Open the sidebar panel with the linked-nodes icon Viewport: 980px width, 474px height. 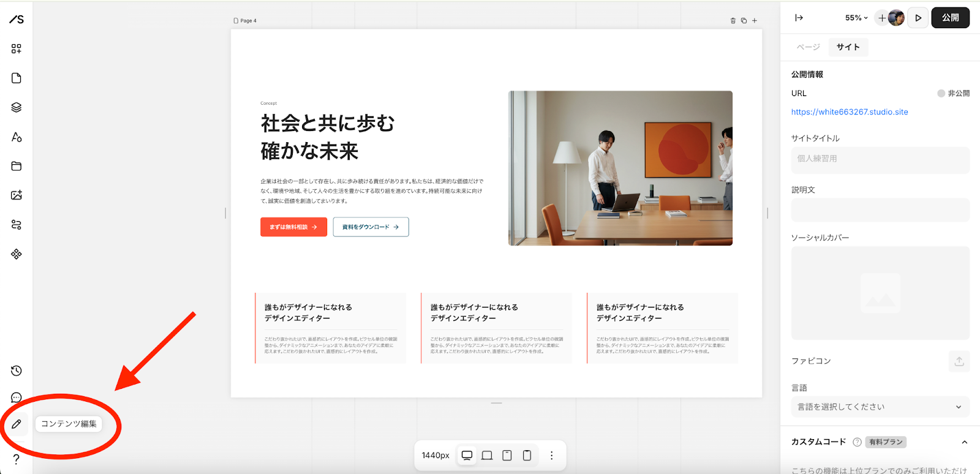pos(17,225)
